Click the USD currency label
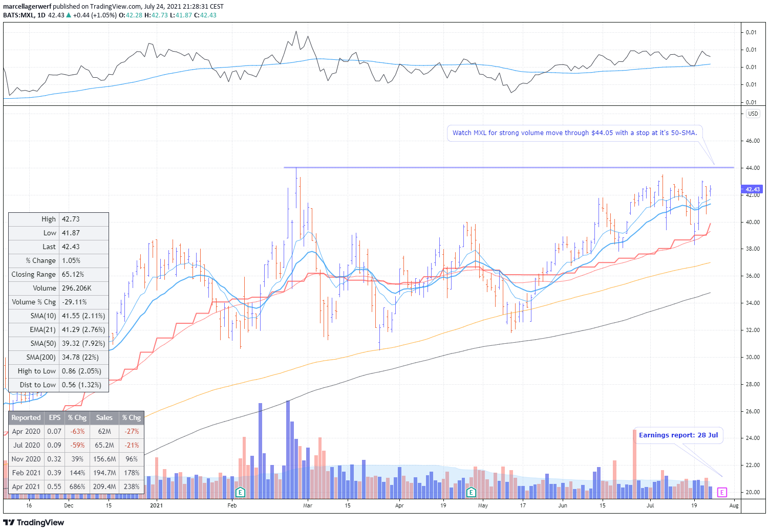 pos(753,114)
